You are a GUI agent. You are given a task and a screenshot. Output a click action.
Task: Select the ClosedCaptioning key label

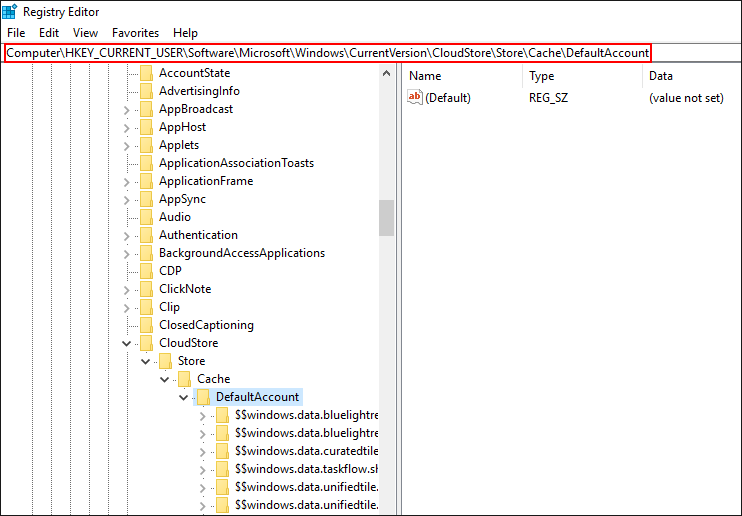pyautogui.click(x=206, y=325)
